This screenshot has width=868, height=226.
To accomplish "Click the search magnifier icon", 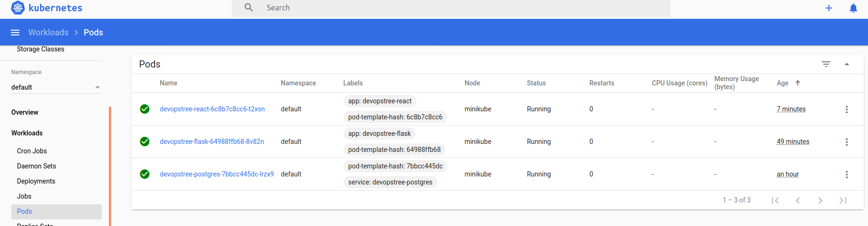I will point(249,8).
